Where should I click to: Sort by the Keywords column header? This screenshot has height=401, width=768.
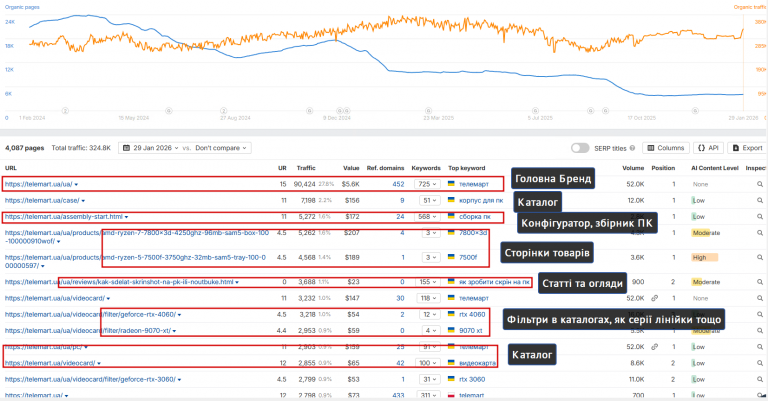pos(426,168)
